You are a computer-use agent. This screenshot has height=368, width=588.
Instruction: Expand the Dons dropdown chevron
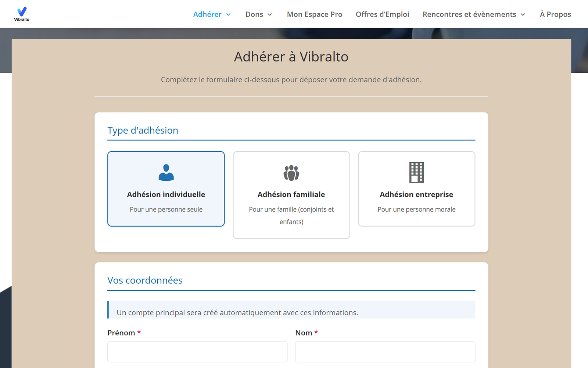tap(270, 15)
